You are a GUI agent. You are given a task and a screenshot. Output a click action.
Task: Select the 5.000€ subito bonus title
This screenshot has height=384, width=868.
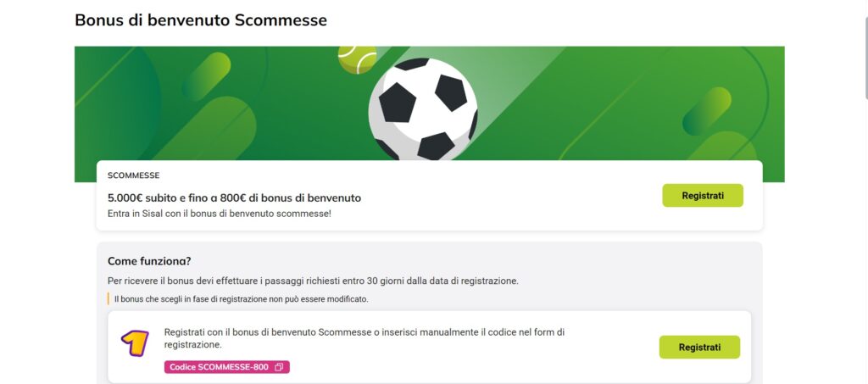234,198
